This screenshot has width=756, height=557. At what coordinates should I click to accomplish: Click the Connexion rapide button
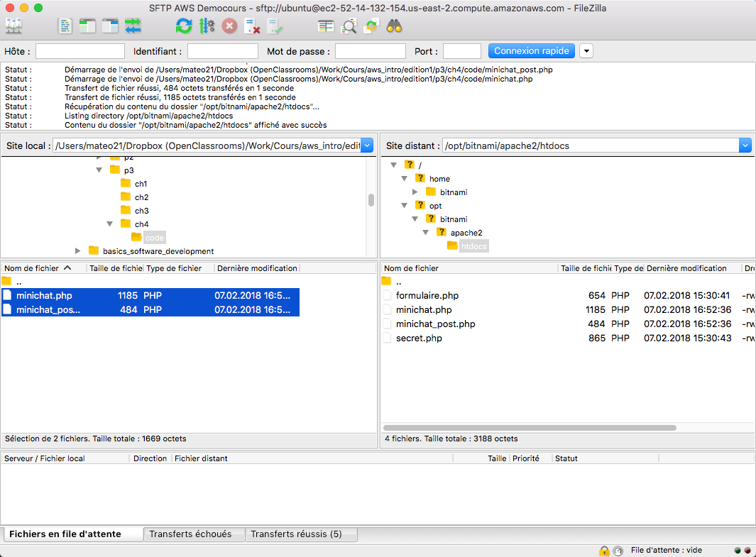pos(532,51)
